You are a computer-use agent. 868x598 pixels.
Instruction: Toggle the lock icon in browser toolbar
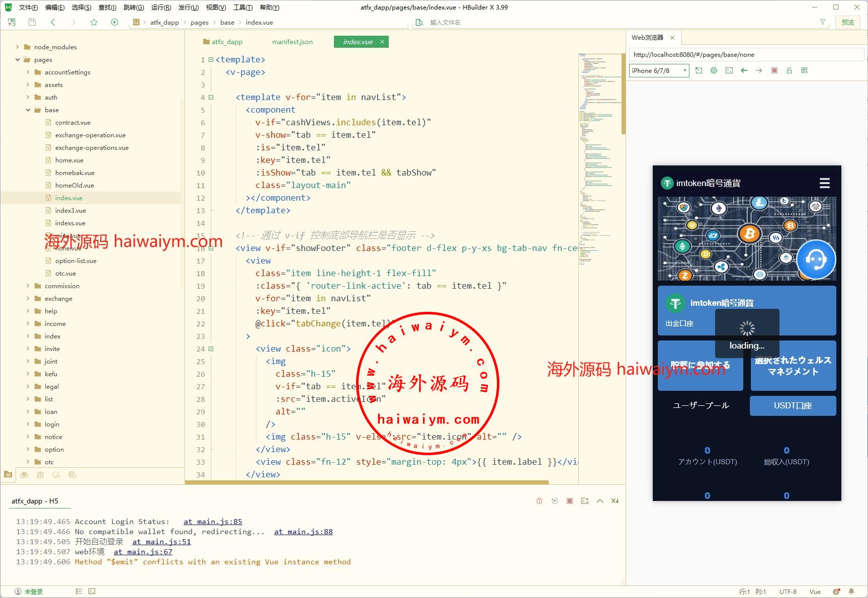tap(789, 71)
